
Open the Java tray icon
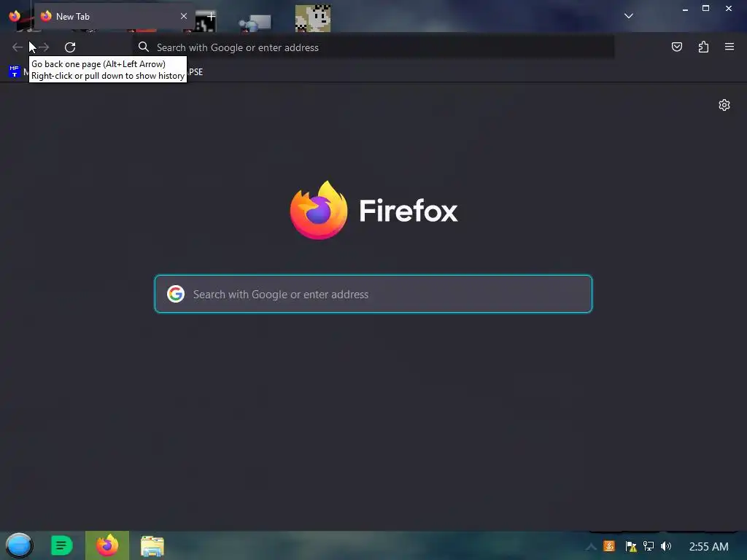coord(609,545)
